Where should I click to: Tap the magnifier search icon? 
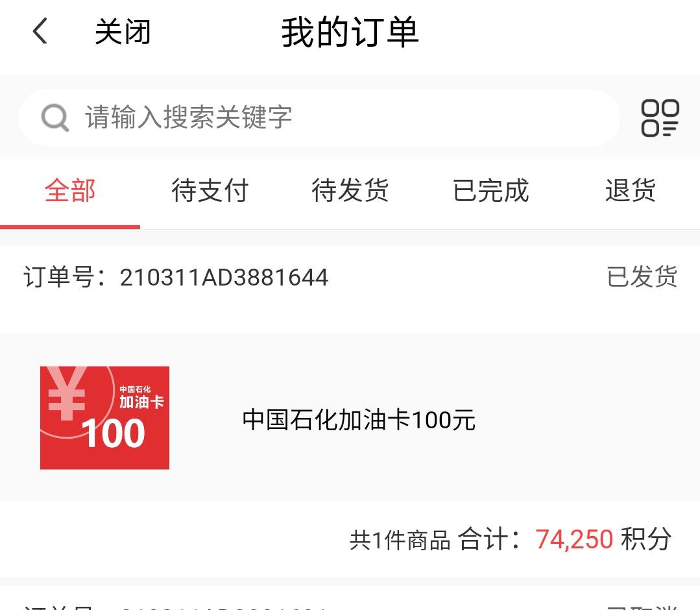[55, 118]
